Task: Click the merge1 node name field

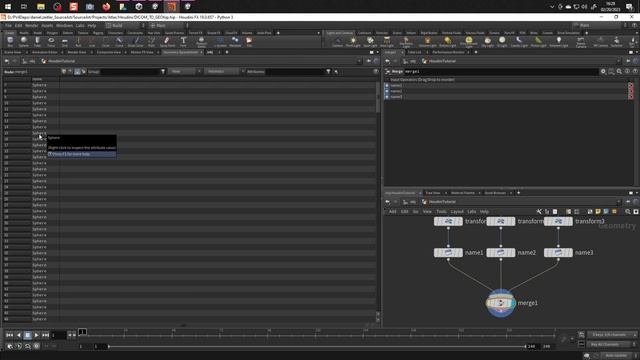Action: (x=501, y=71)
